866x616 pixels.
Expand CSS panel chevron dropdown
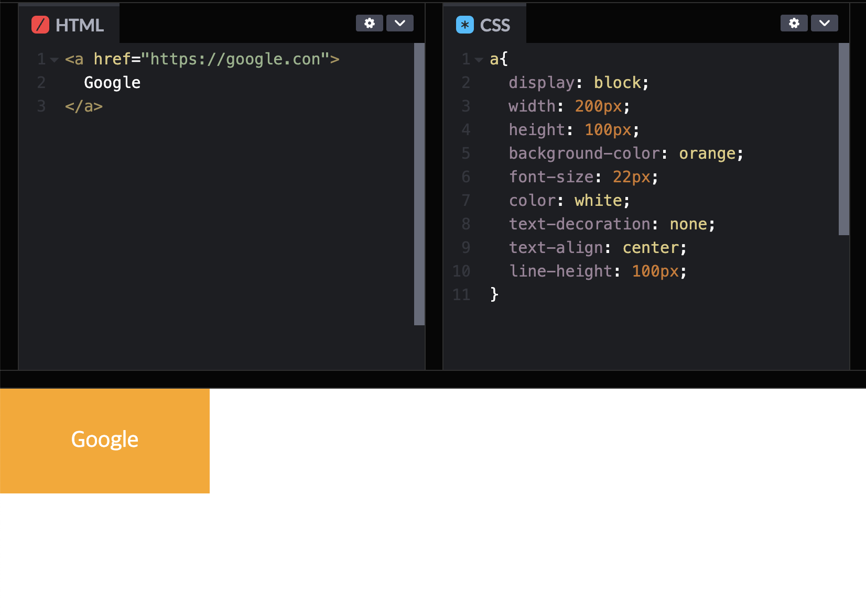pos(825,23)
